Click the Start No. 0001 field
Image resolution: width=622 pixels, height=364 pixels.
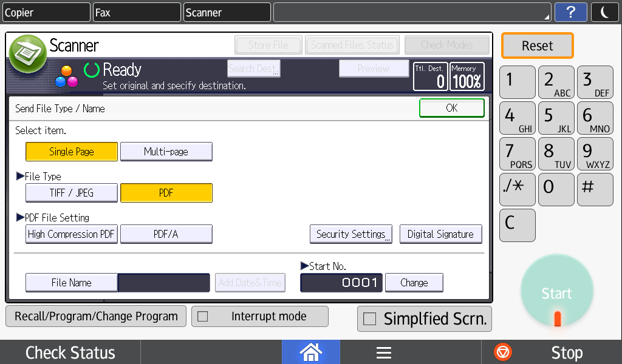point(341,283)
